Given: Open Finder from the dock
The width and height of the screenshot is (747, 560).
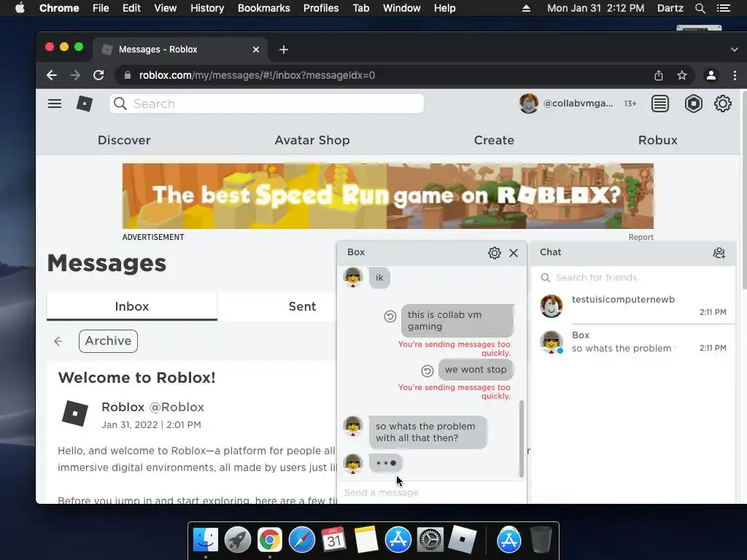Looking at the screenshot, I should coord(206,540).
